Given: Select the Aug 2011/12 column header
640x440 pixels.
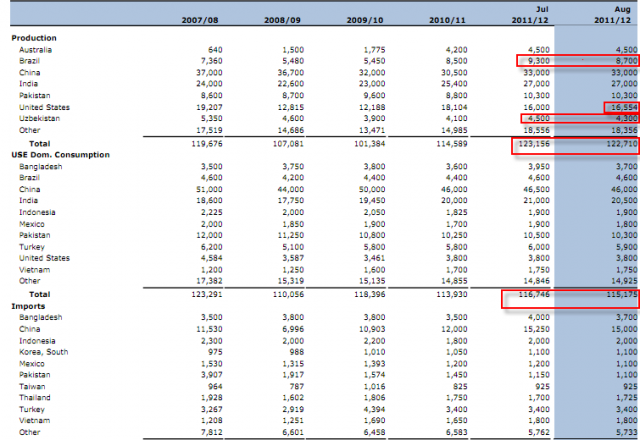Looking at the screenshot, I should tap(613, 15).
